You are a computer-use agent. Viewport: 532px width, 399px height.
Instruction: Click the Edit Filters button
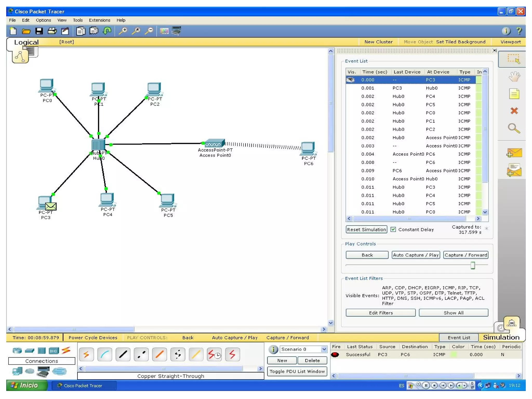tap(380, 313)
